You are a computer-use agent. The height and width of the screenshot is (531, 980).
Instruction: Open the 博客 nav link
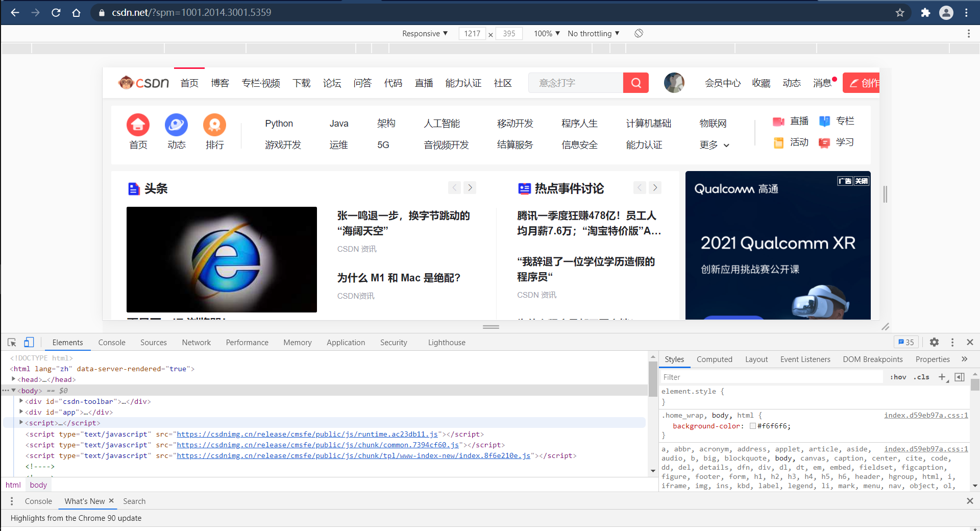click(x=220, y=83)
